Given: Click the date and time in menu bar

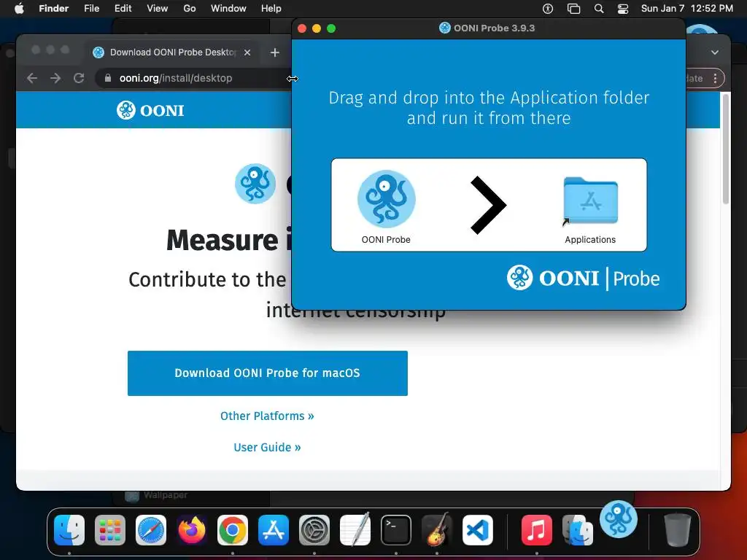Looking at the screenshot, I should click(687, 9).
